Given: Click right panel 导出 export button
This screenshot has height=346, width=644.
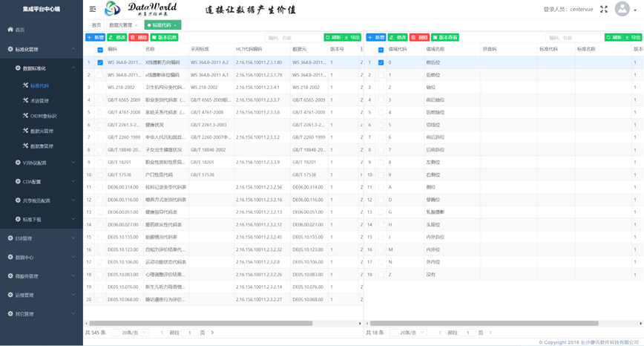Looking at the screenshot, I should tap(632, 37).
